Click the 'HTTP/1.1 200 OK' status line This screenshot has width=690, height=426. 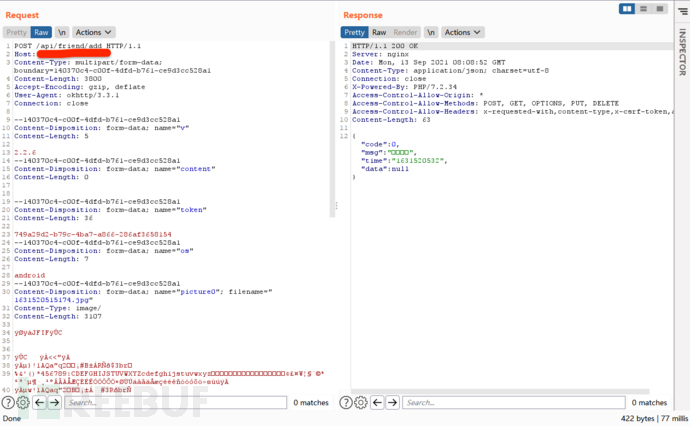(385, 46)
